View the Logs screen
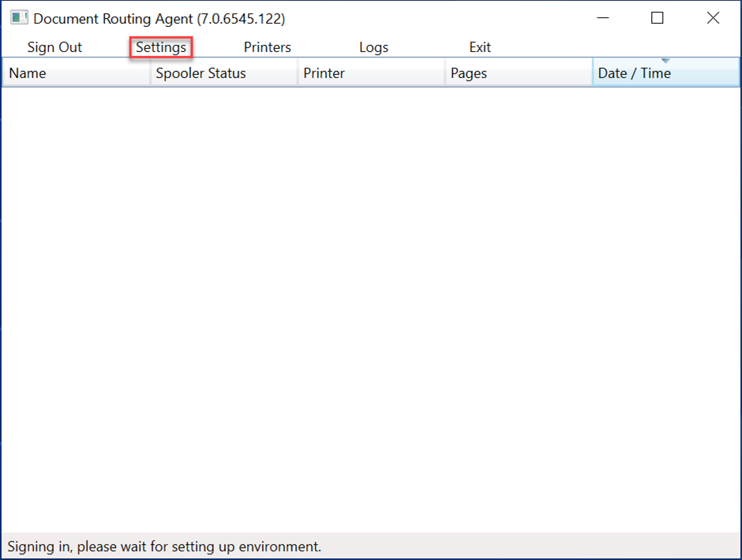This screenshot has height=560, width=742. pos(373,47)
